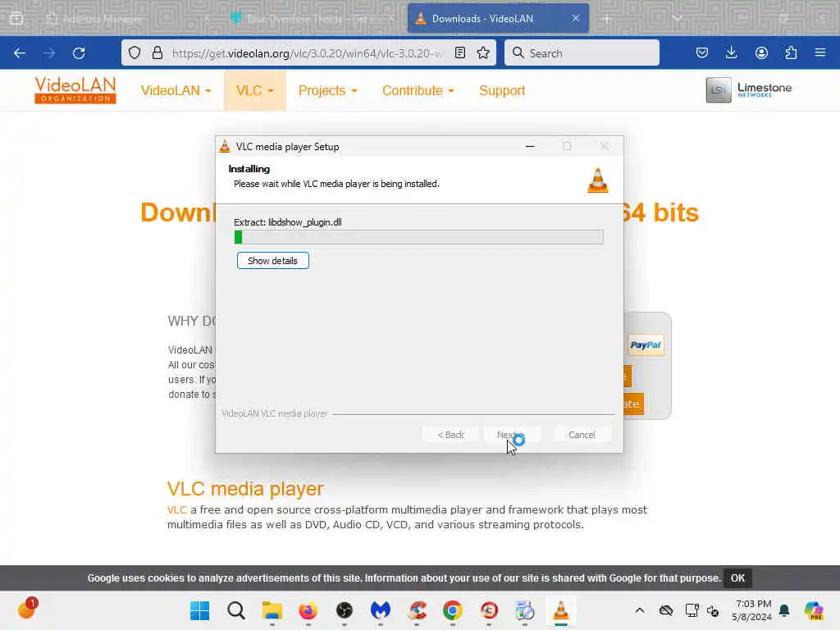Go back using browser back arrow
The image size is (840, 630).
pos(20,53)
